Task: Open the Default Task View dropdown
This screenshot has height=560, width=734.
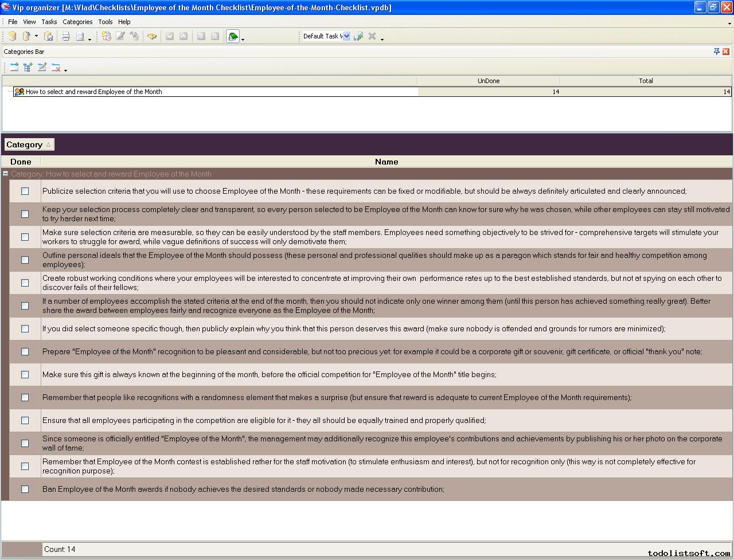Action: (x=346, y=36)
